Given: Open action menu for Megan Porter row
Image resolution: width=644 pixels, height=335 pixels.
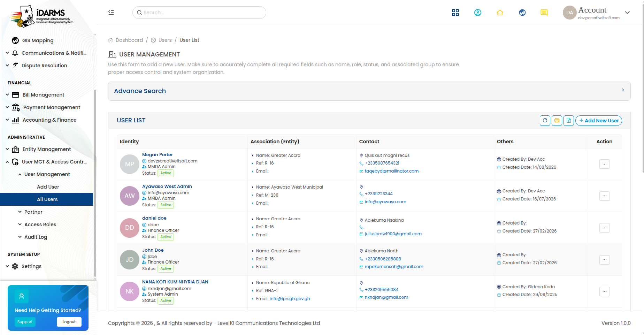Looking at the screenshot, I should pyautogui.click(x=605, y=164).
